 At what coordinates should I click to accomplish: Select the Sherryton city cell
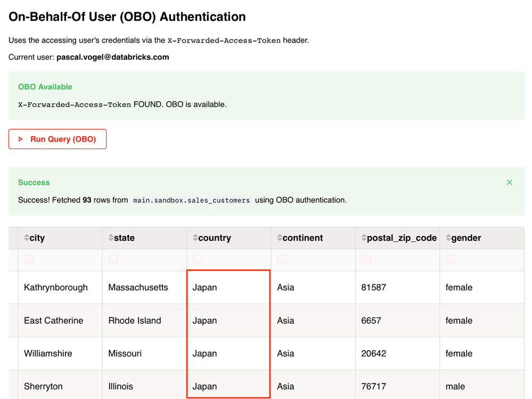click(x=60, y=385)
